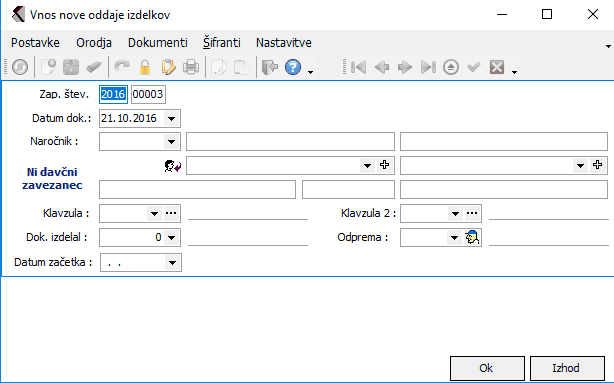Click the Ok button
Viewport: 614px width, 383px height.
pos(487,368)
